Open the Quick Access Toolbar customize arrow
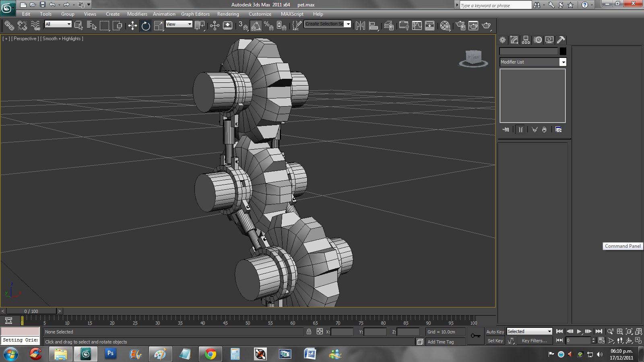Image resolution: width=644 pixels, height=362 pixels. (x=89, y=5)
